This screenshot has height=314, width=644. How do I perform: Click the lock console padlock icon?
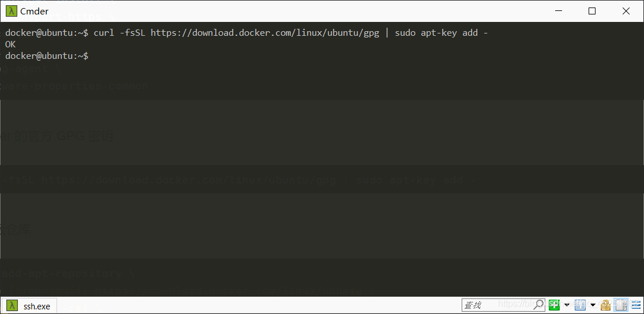(x=606, y=305)
